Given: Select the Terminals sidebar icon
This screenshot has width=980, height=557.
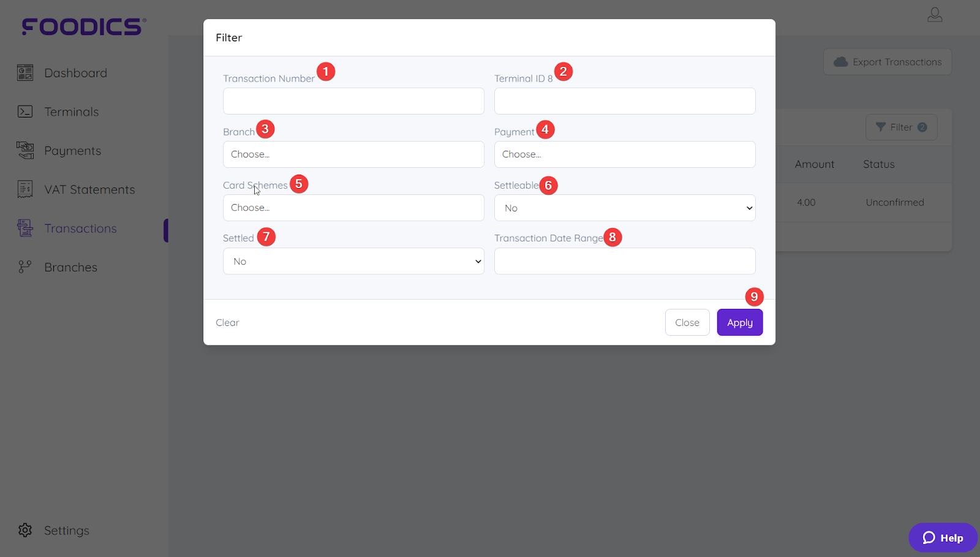Looking at the screenshot, I should point(24,112).
